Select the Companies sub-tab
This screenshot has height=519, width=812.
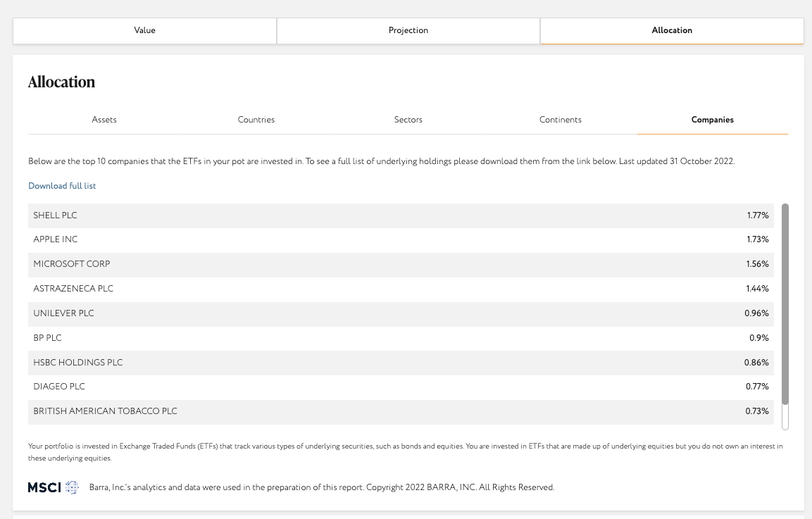click(x=713, y=120)
